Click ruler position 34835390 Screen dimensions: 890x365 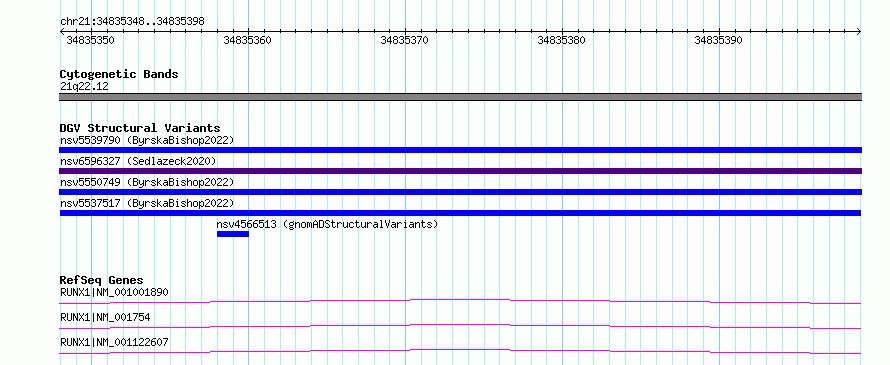point(719,40)
